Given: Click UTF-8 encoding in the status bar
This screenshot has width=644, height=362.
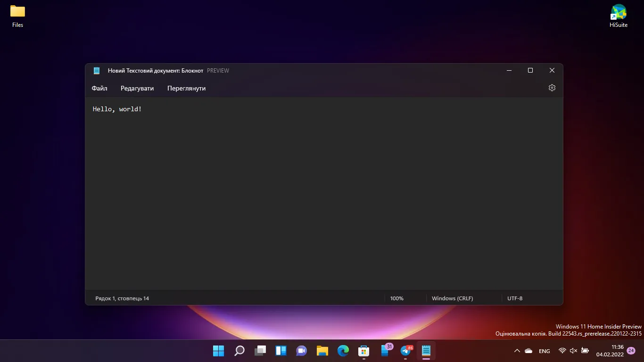Looking at the screenshot, I should coord(515,298).
